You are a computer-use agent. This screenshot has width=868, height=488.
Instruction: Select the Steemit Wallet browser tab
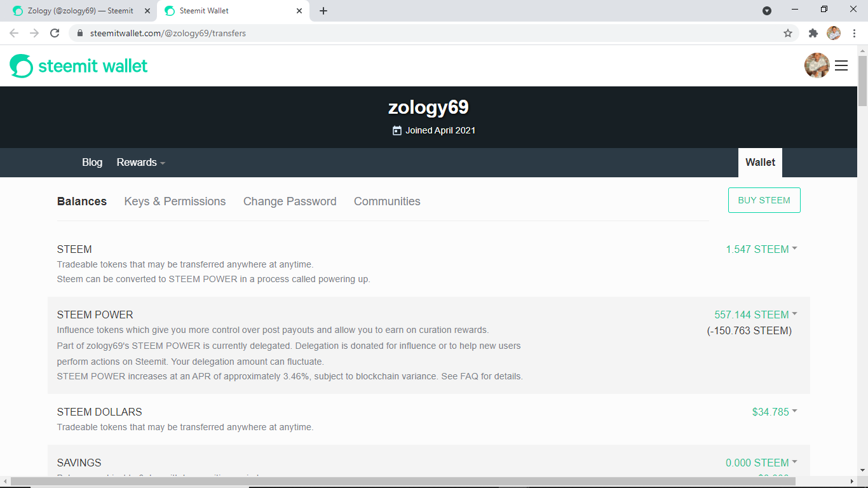(x=233, y=11)
